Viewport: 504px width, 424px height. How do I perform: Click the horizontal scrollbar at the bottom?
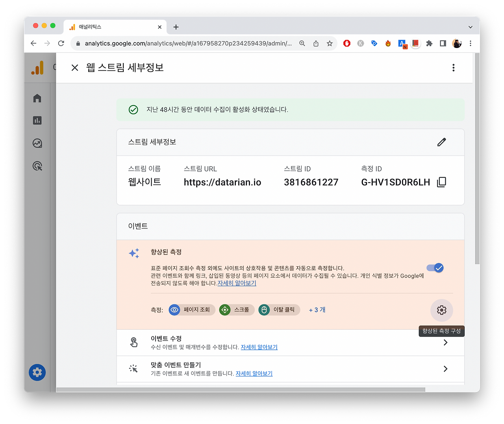[241, 390]
